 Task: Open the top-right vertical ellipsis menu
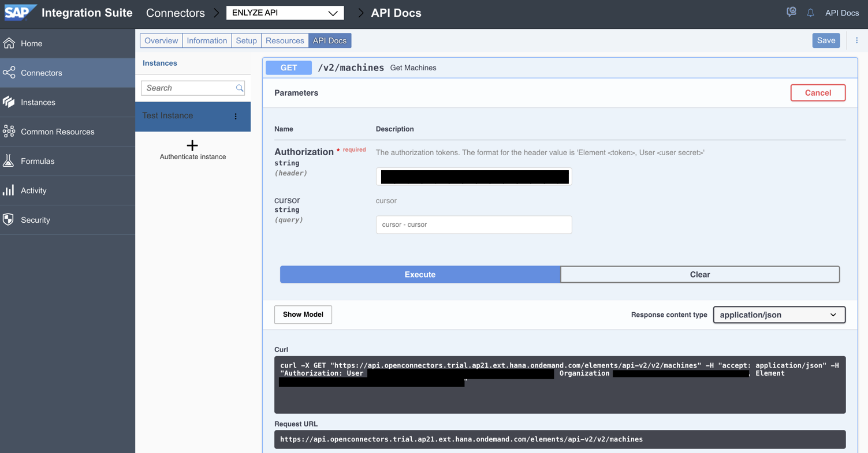[856, 40]
